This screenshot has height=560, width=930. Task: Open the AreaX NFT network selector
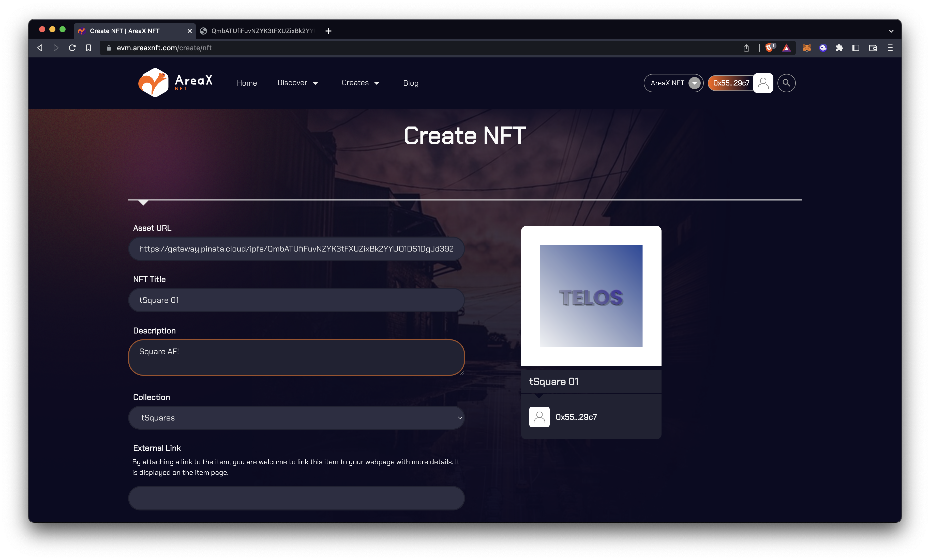click(x=674, y=83)
